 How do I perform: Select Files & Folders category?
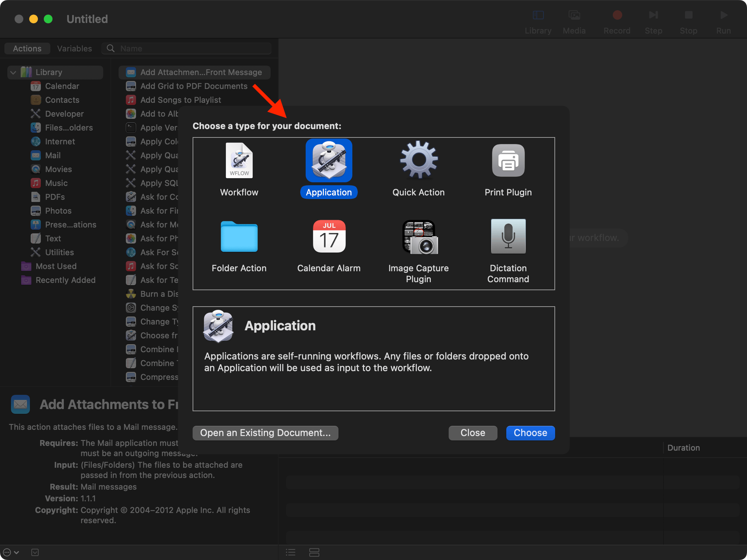(x=62, y=128)
